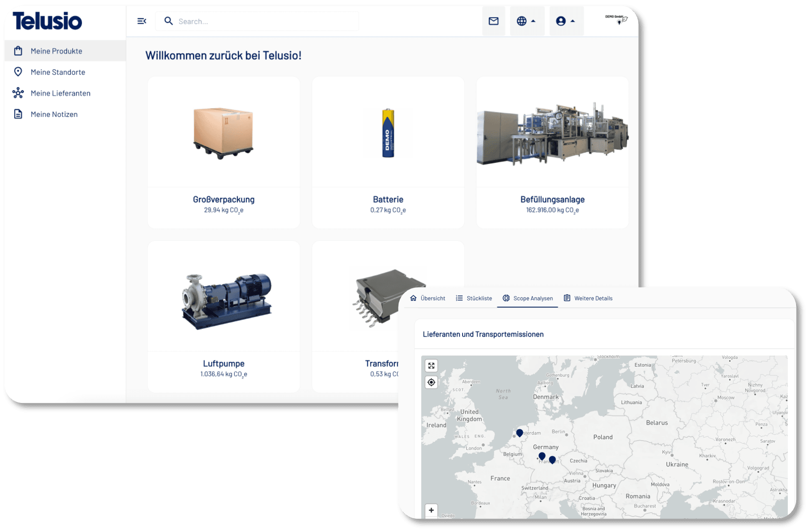Click the Großverpackung product title
This screenshot has height=532, width=809.
point(224,199)
